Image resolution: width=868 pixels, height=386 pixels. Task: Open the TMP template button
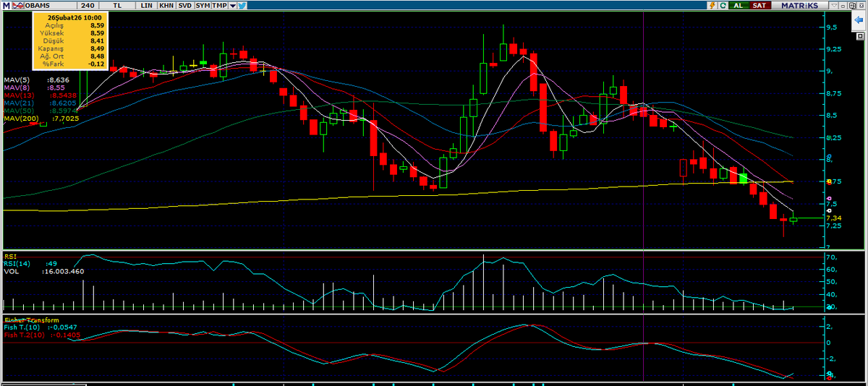[219, 5]
